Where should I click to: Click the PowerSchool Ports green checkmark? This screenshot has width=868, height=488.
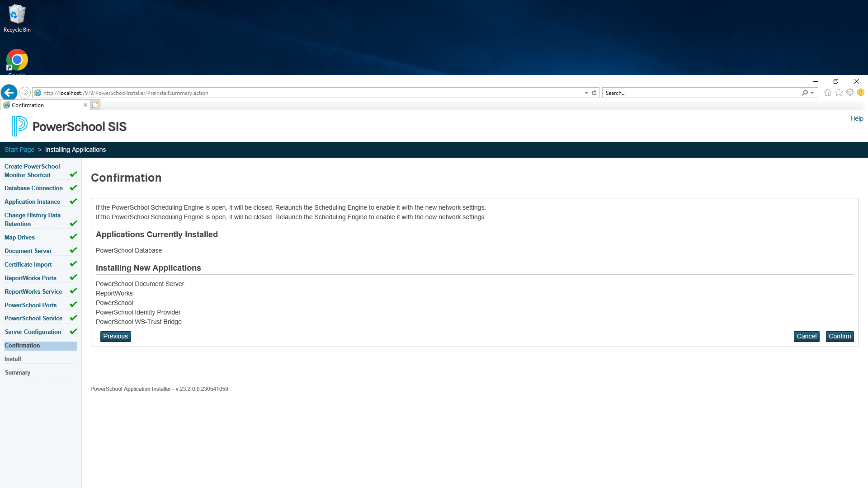(73, 305)
